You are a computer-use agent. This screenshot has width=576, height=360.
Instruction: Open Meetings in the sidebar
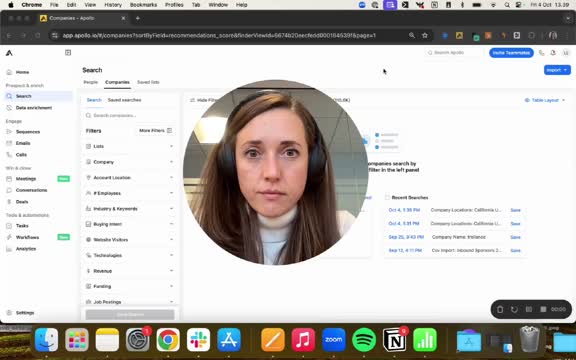point(26,179)
